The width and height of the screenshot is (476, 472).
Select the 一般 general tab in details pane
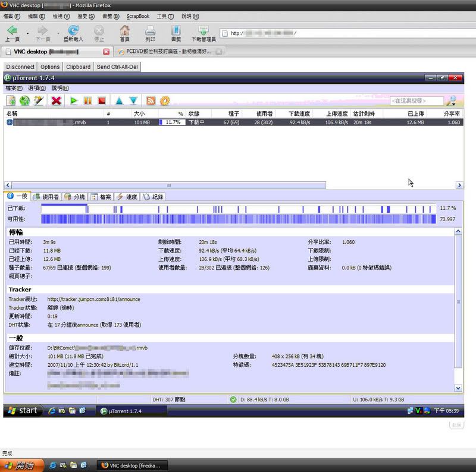pos(17,196)
